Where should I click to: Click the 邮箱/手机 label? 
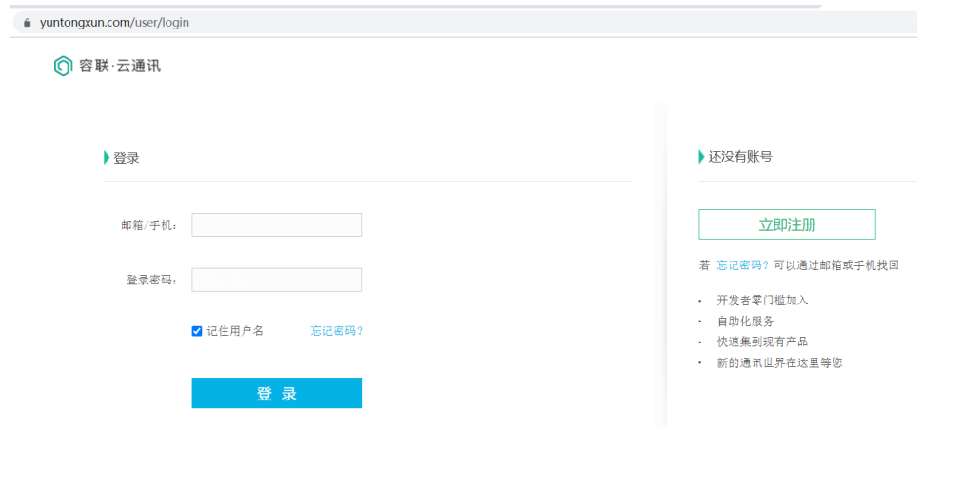click(149, 225)
